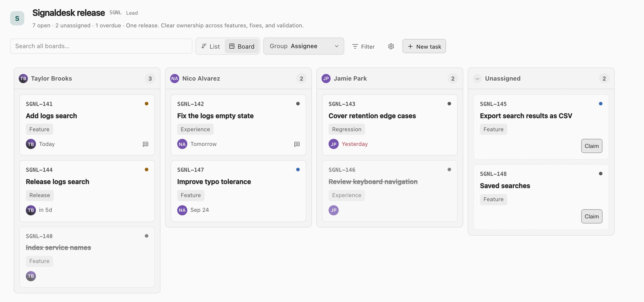This screenshot has width=644, height=302.
Task: Switch to Board view
Action: [242, 46]
